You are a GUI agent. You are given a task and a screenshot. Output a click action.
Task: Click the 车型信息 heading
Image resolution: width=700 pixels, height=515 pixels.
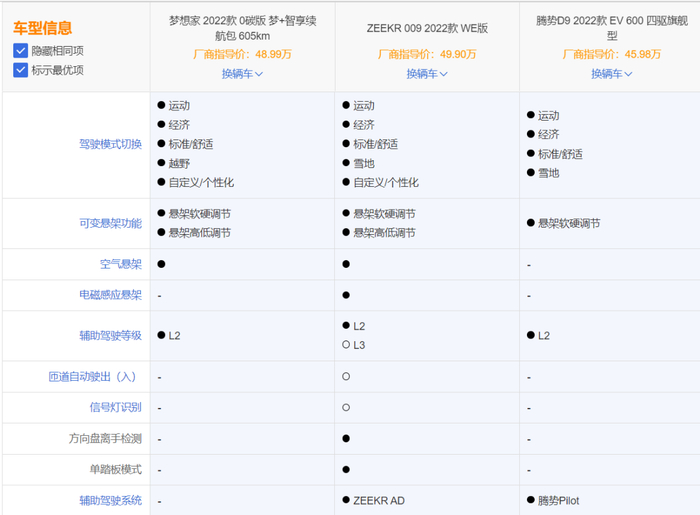(42, 28)
